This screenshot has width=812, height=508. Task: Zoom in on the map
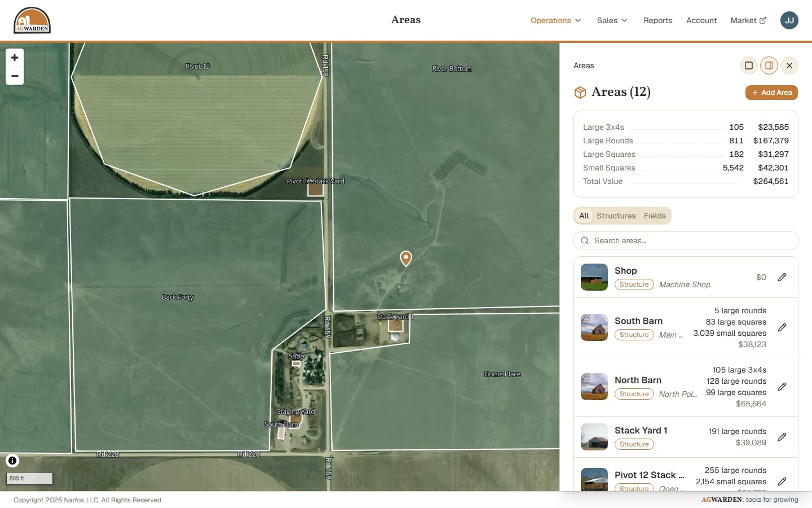click(x=15, y=58)
